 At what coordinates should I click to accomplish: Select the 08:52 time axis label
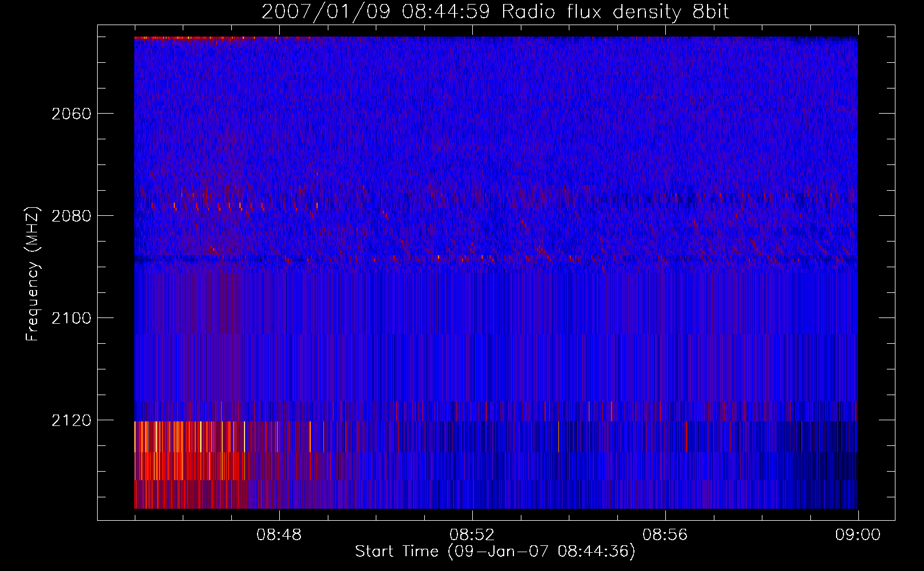coord(472,535)
